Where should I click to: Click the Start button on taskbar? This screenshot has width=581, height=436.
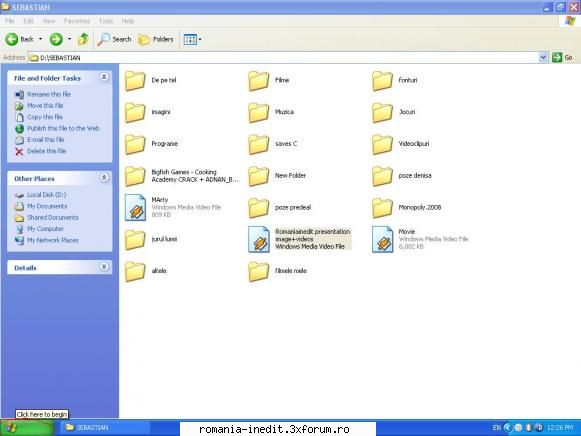click(27, 428)
